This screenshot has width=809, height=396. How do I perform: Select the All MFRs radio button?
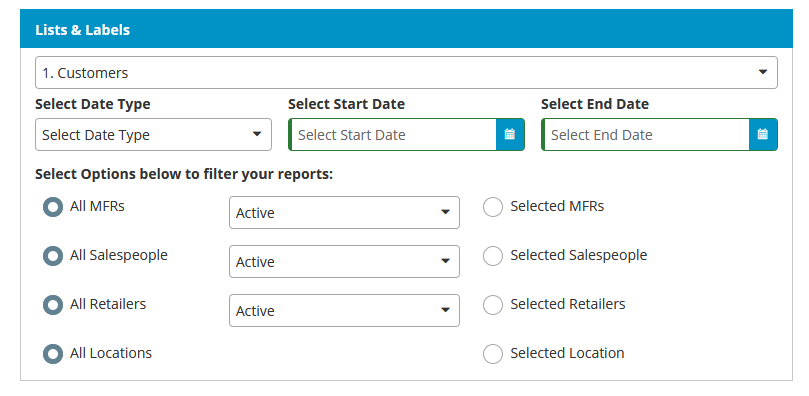tap(53, 207)
